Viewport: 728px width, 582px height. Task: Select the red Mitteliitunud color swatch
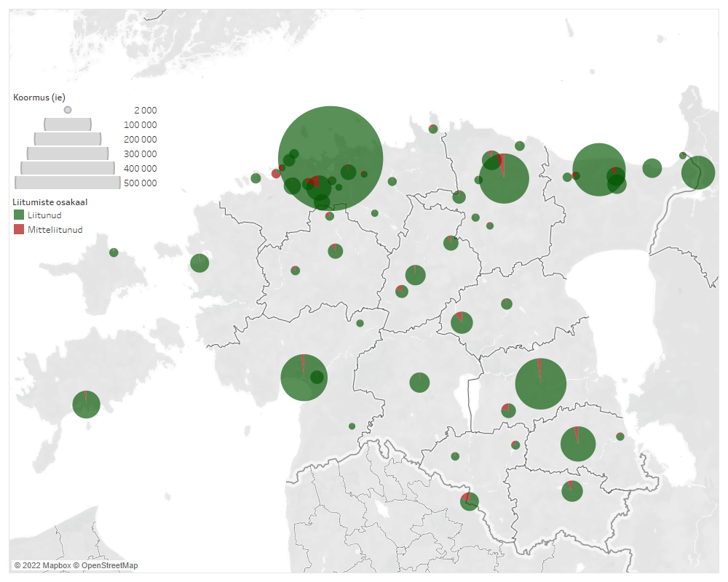point(19,229)
